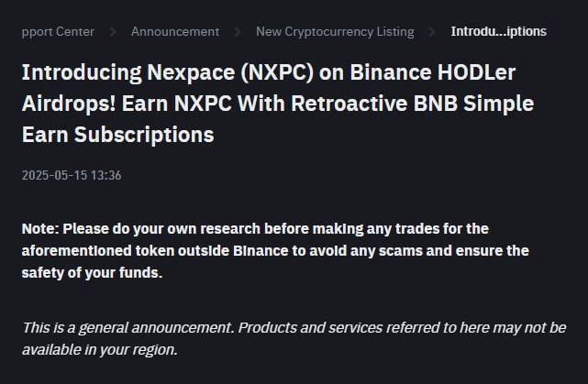The image size is (588, 384).
Task: Open New Cryptocurrency Listing breadcrumb
Action: [335, 32]
